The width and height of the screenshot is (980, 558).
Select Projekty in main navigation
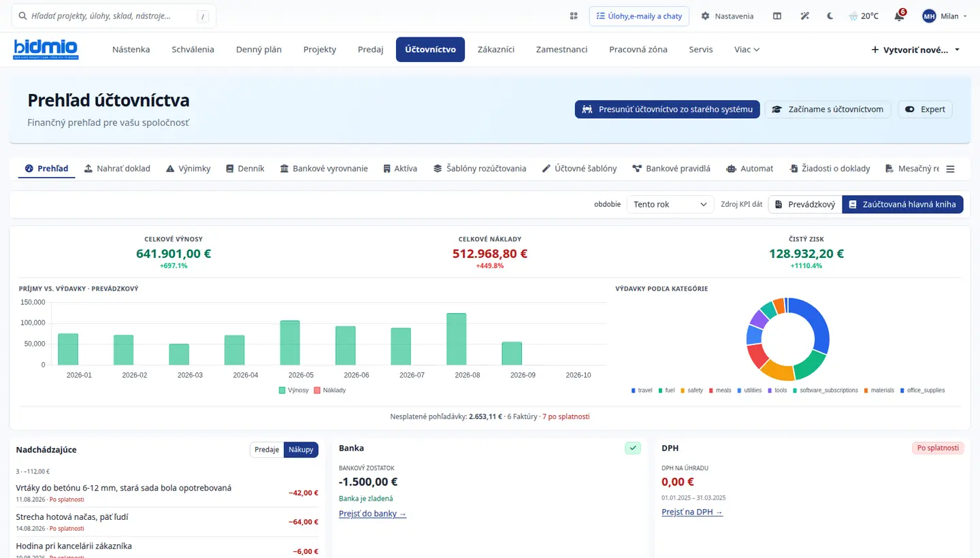coord(320,49)
